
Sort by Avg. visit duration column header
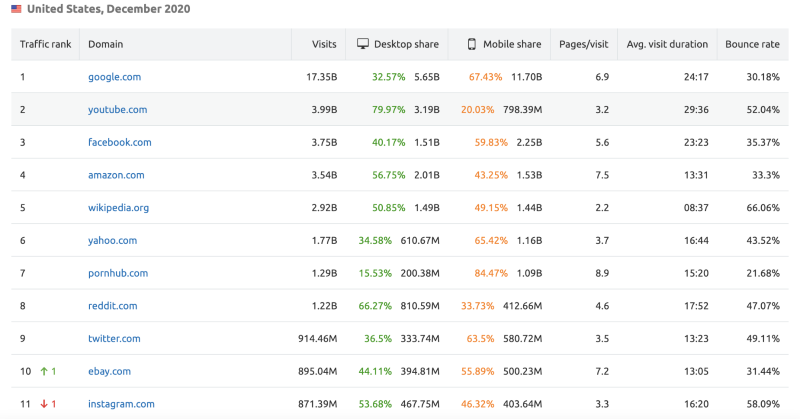(x=667, y=44)
